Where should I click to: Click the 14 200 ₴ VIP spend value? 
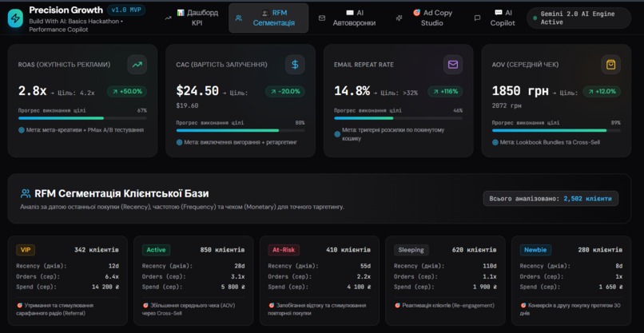point(105,287)
